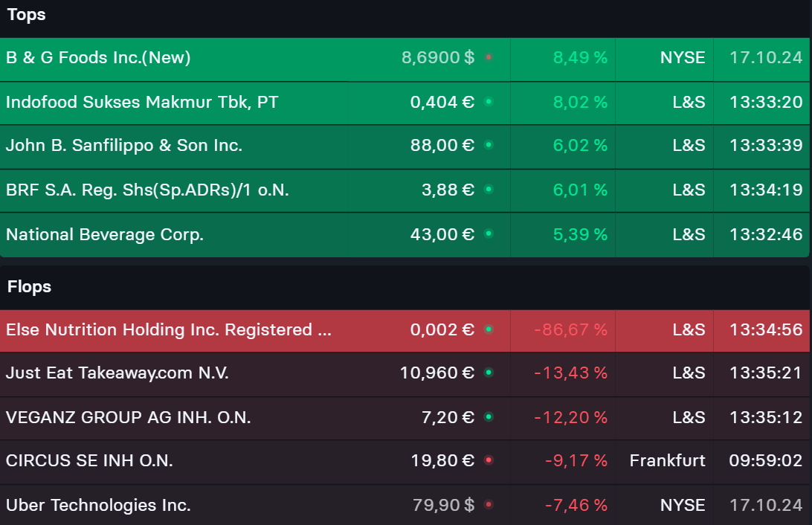Image resolution: width=812 pixels, height=525 pixels.
Task: Click the Tops section header
Action: (x=26, y=15)
